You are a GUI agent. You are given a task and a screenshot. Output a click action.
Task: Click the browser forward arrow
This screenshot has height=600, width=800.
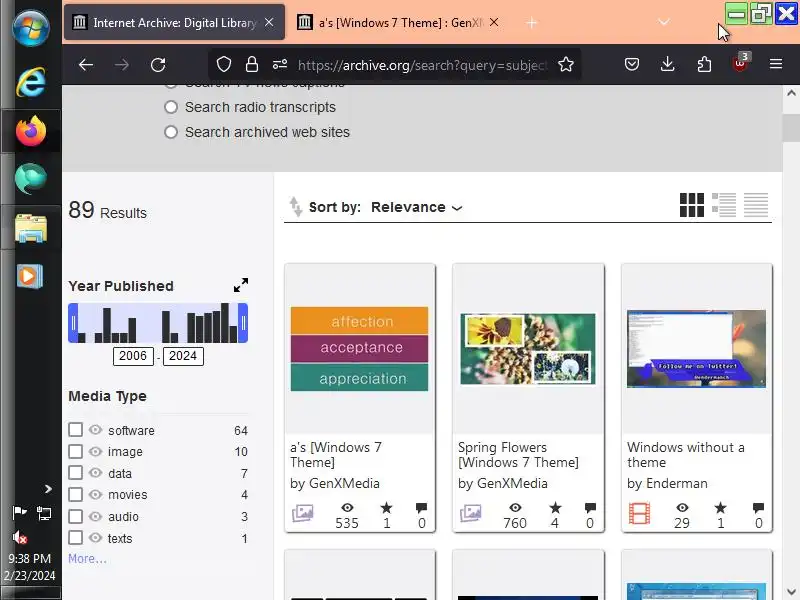[121, 65]
